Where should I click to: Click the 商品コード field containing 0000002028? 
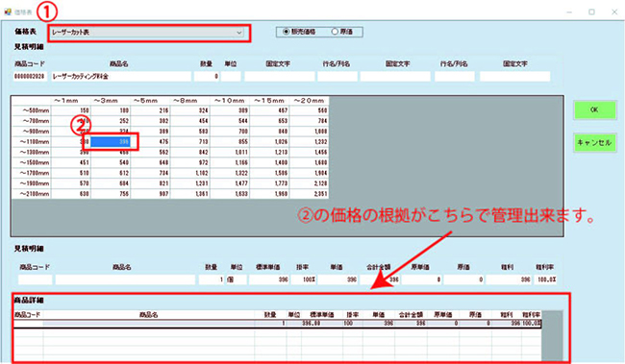(x=30, y=76)
